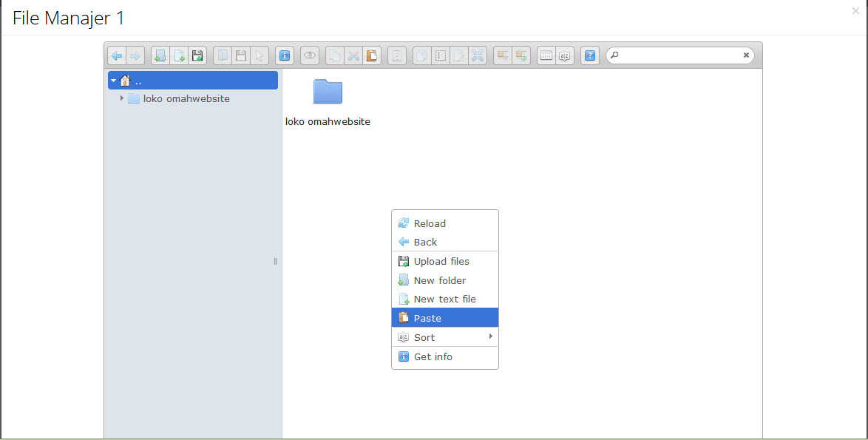Click the New text file toolbar icon
This screenshot has height=440, width=868.
coord(178,55)
